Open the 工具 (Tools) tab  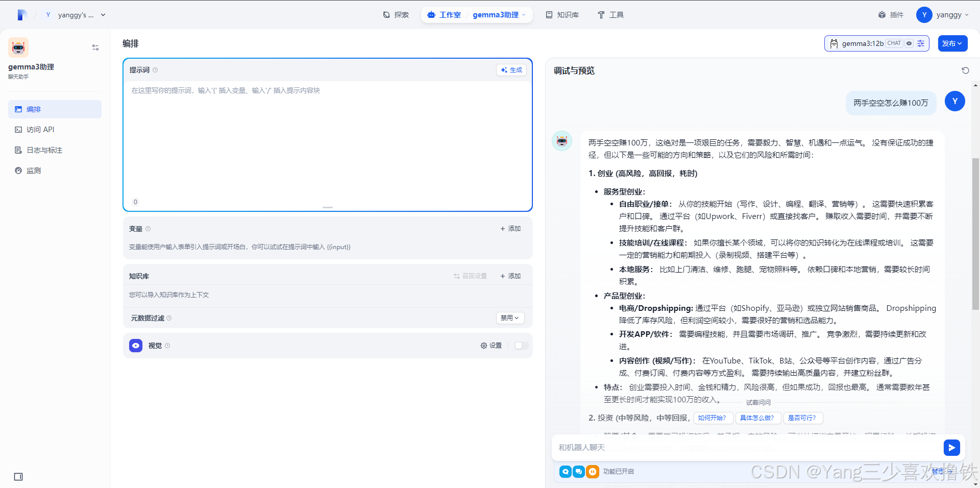point(610,15)
